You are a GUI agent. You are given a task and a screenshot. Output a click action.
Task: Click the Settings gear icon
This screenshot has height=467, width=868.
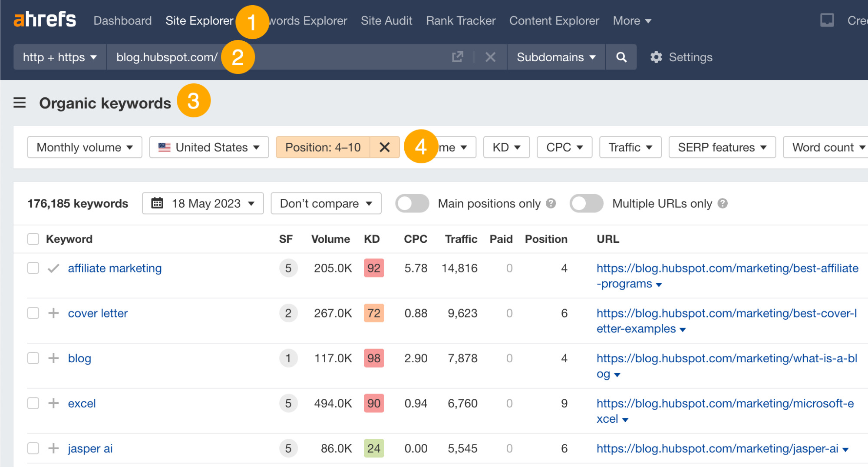[657, 57]
